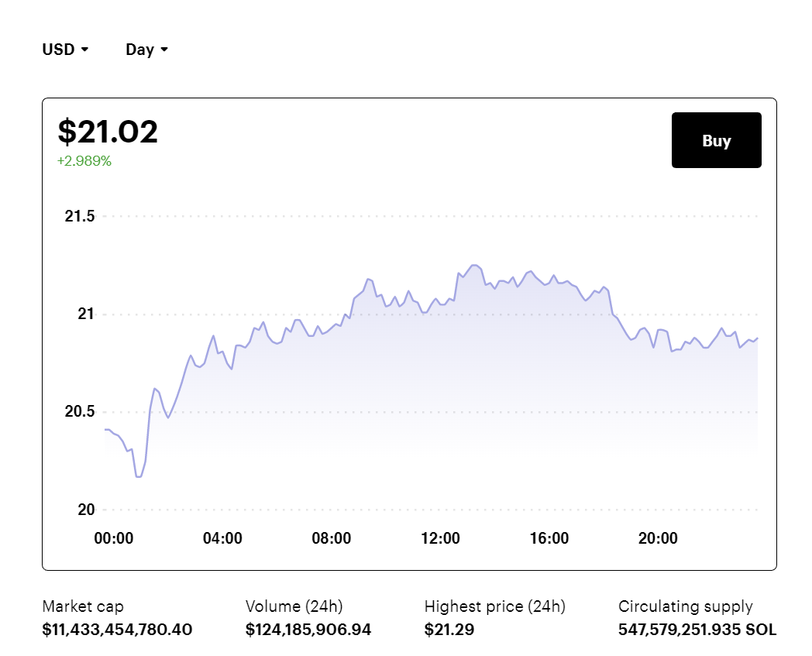This screenshot has height=656, width=812.
Task: Click the $21.02 current price
Action: 108,132
